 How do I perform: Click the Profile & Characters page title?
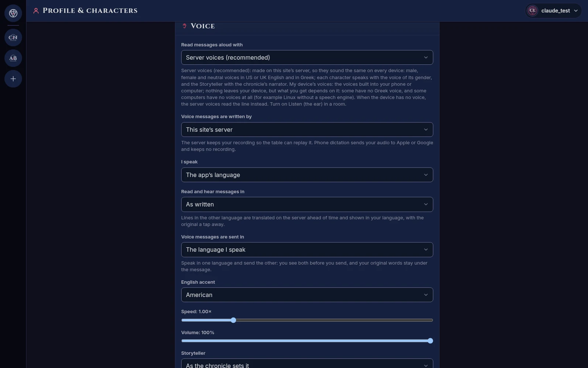[x=90, y=11]
